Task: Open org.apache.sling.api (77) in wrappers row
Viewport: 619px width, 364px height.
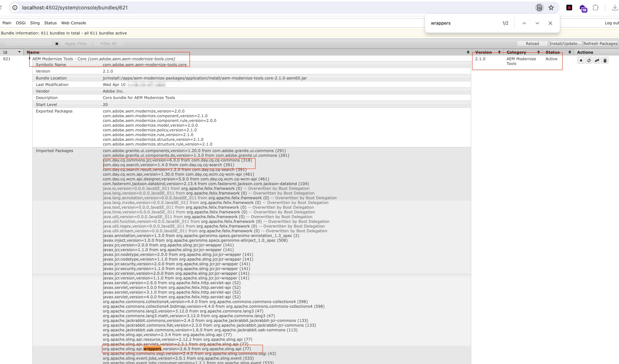Action: click(226, 349)
